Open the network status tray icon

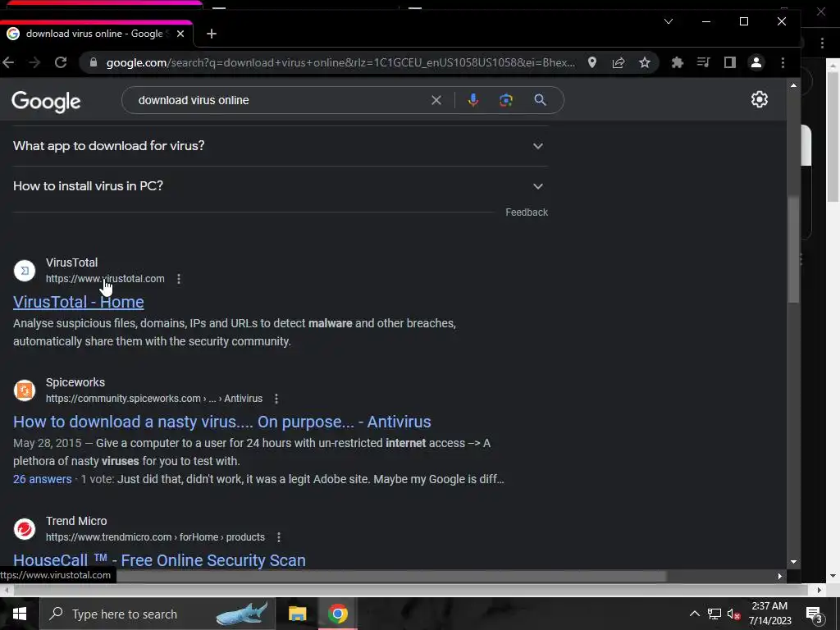(x=714, y=614)
